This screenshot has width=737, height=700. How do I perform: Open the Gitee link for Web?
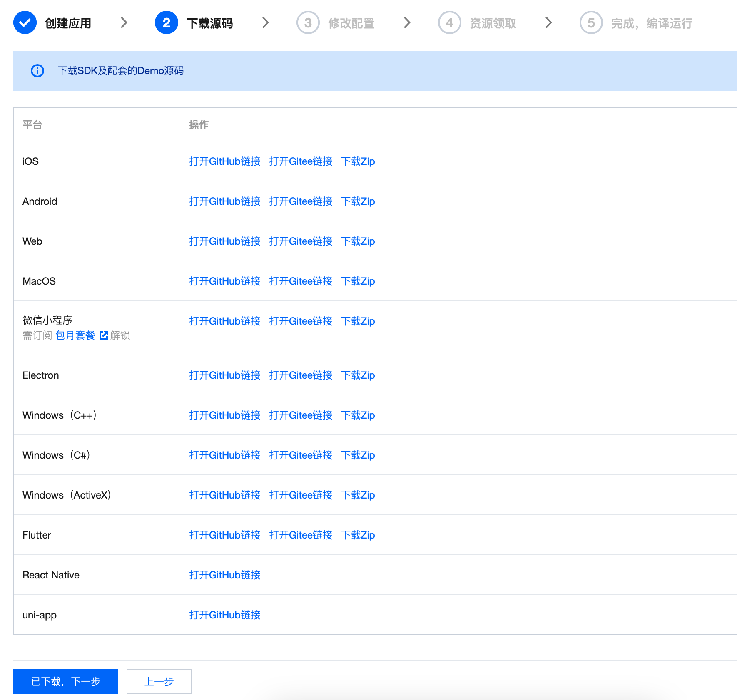[301, 241]
